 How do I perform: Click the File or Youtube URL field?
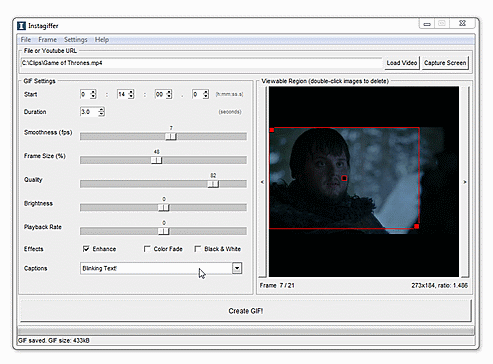click(x=201, y=63)
